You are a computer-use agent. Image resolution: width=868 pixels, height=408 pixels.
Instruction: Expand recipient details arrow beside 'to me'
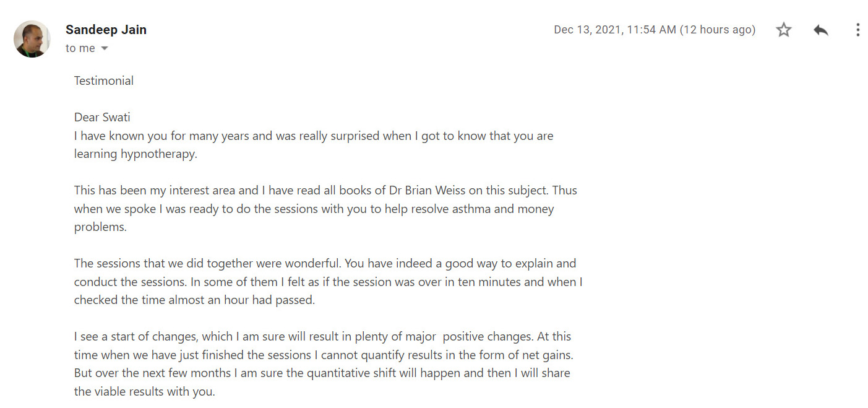pyautogui.click(x=104, y=49)
